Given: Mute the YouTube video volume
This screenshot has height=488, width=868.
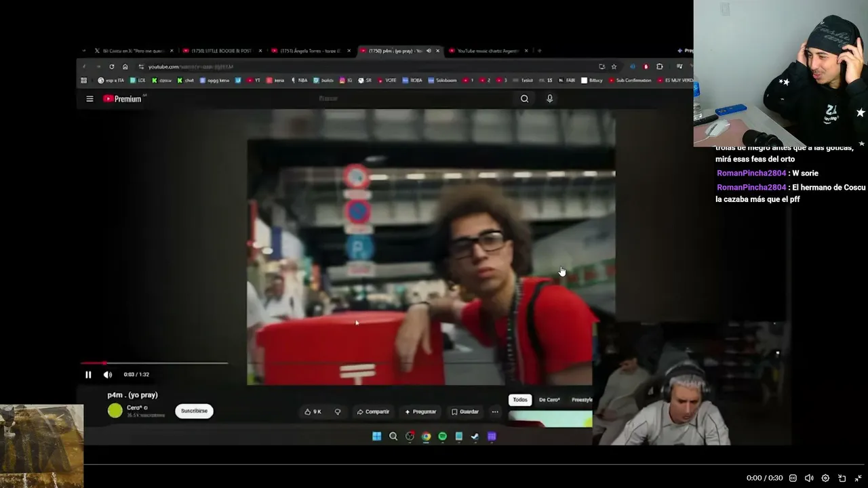Looking at the screenshot, I should [x=107, y=375].
